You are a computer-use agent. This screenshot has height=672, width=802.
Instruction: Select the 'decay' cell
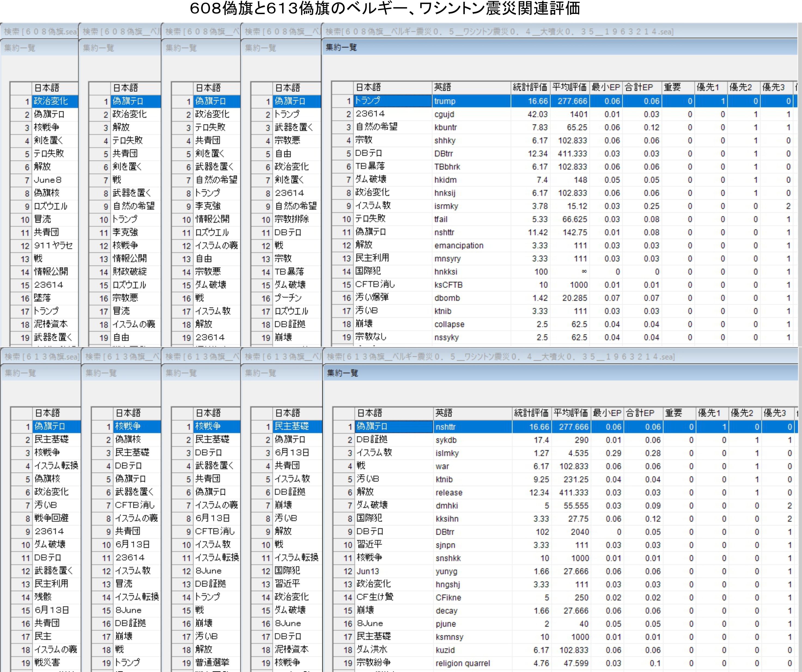pyautogui.click(x=473, y=610)
